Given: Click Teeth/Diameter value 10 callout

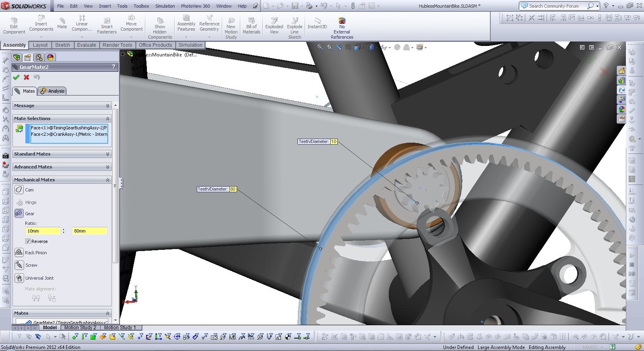Looking at the screenshot, I should coord(334,141).
